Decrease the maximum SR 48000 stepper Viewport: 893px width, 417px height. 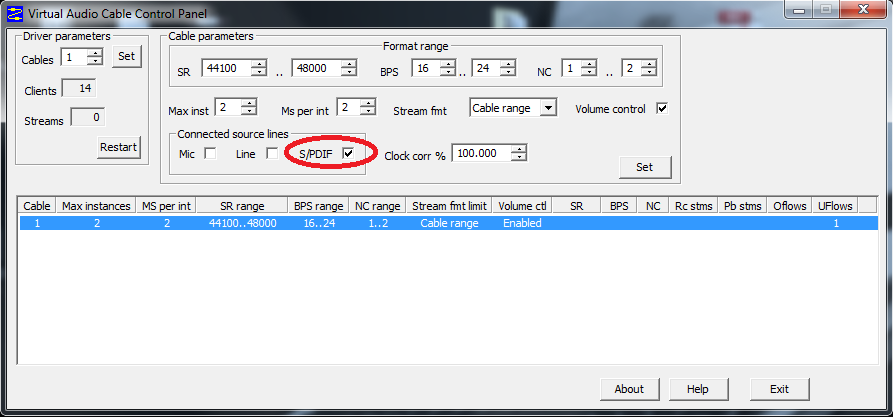pyautogui.click(x=349, y=72)
